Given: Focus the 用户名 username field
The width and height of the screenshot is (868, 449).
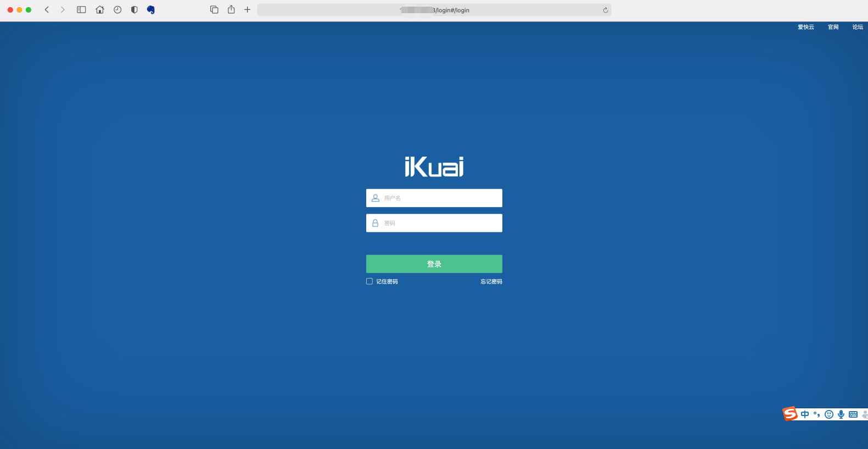Looking at the screenshot, I should click(434, 198).
